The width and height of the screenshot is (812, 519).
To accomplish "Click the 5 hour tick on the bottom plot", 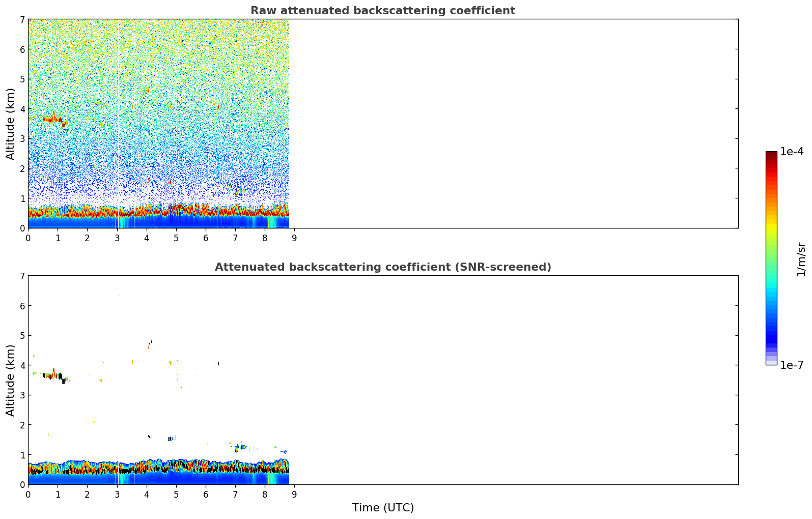I will (176, 494).
